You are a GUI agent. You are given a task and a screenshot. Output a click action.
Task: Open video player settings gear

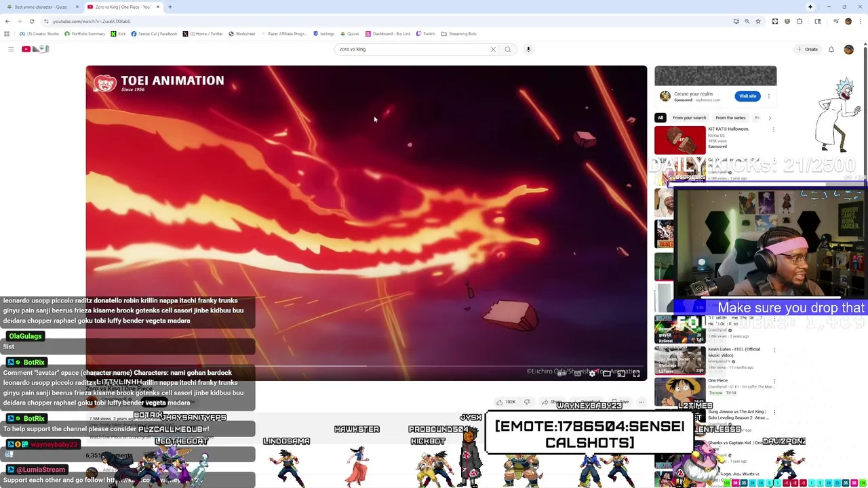coord(591,373)
